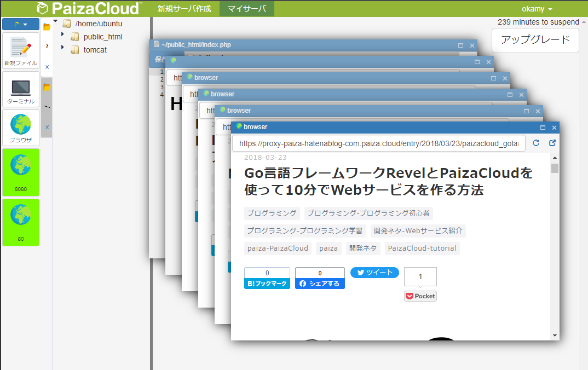Click the B! Hatena bookmark icon
The width and height of the screenshot is (588, 370).
tap(267, 283)
